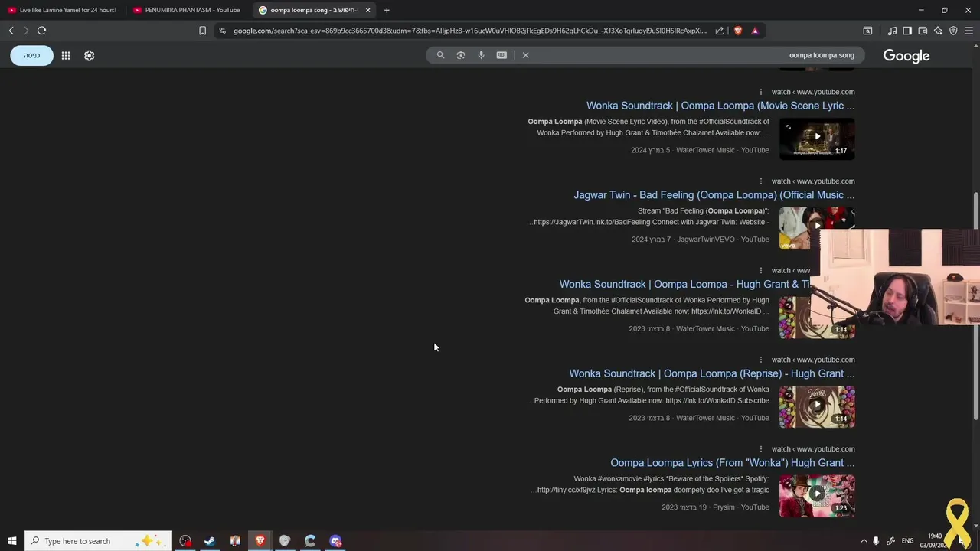Click the 'Type here to search' taskbar box

pyautogui.click(x=98, y=541)
